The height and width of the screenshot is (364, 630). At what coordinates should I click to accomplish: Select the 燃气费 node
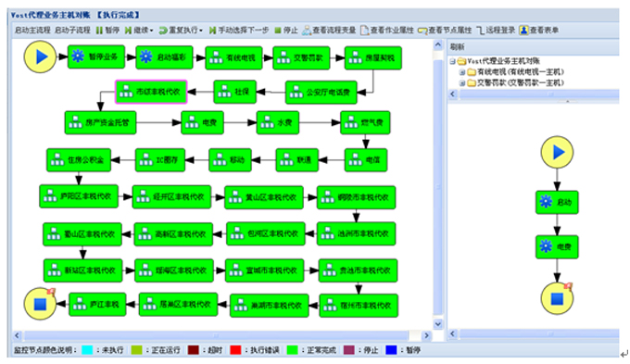(x=365, y=122)
